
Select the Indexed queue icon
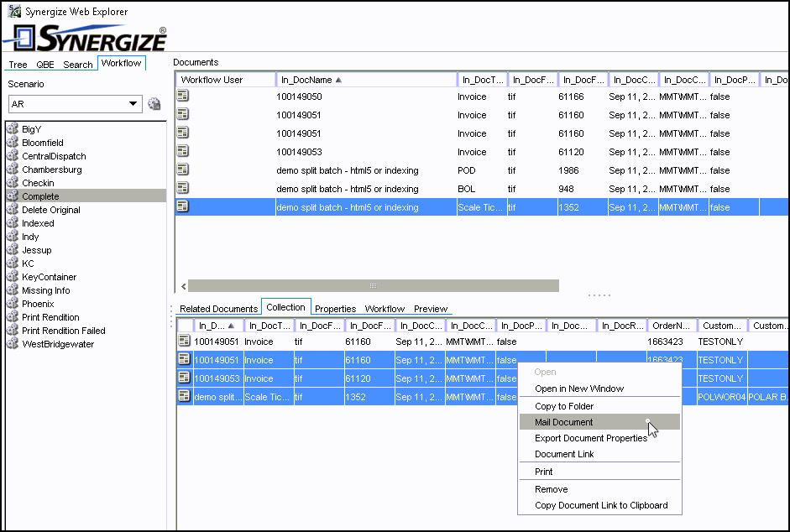tap(12, 223)
